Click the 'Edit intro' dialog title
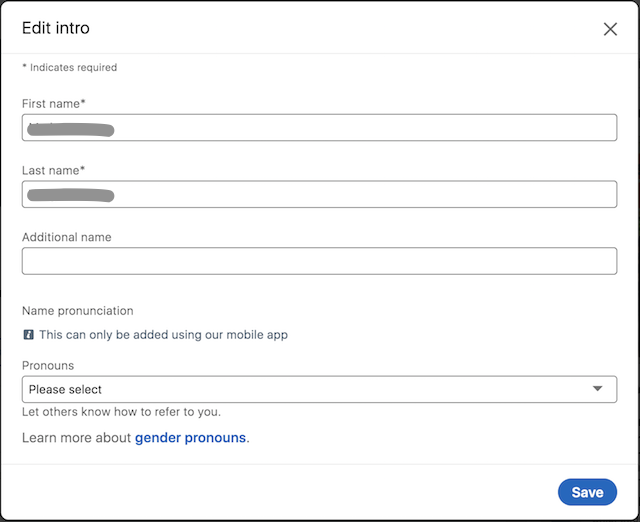The image size is (640, 522). point(56,28)
